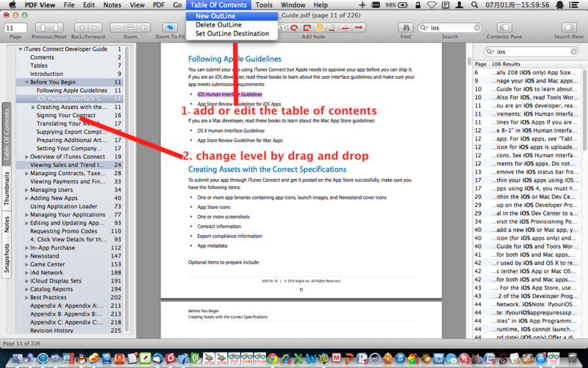
Task: Click the search results pane scrollbar
Action: (x=585, y=111)
